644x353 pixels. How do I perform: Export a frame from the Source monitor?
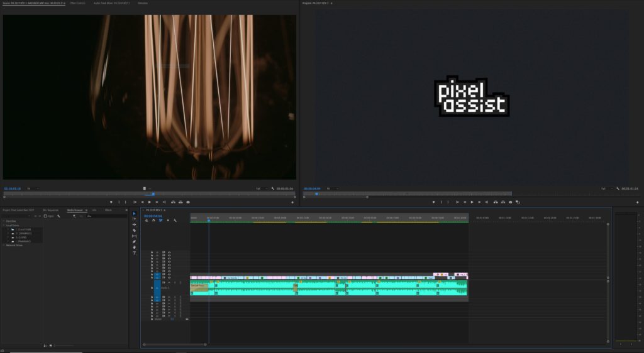point(188,202)
